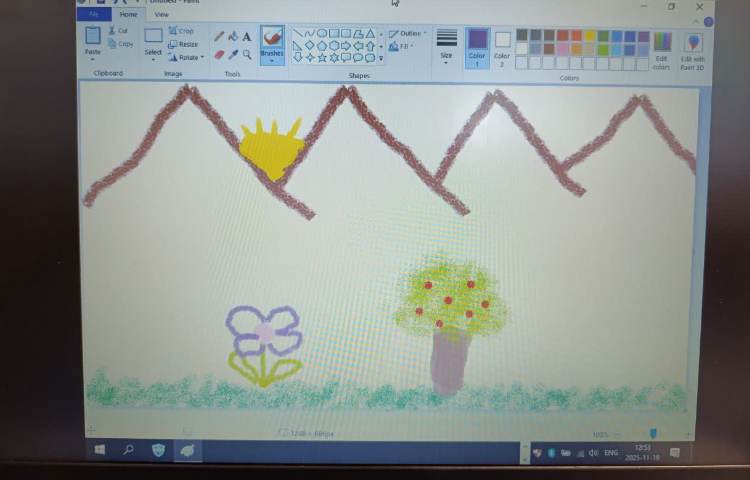Set Color 1 as active color
Screen dimensions: 750x480
click(x=477, y=45)
